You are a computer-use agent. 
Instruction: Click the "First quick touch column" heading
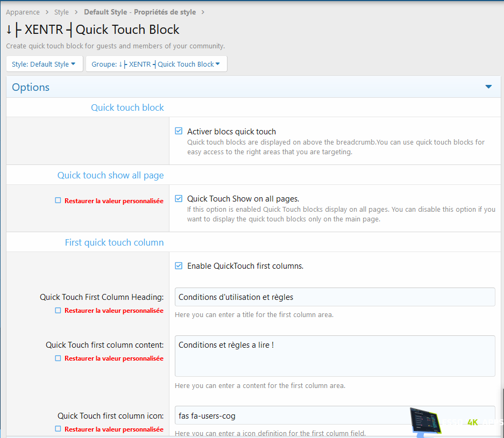click(x=114, y=242)
